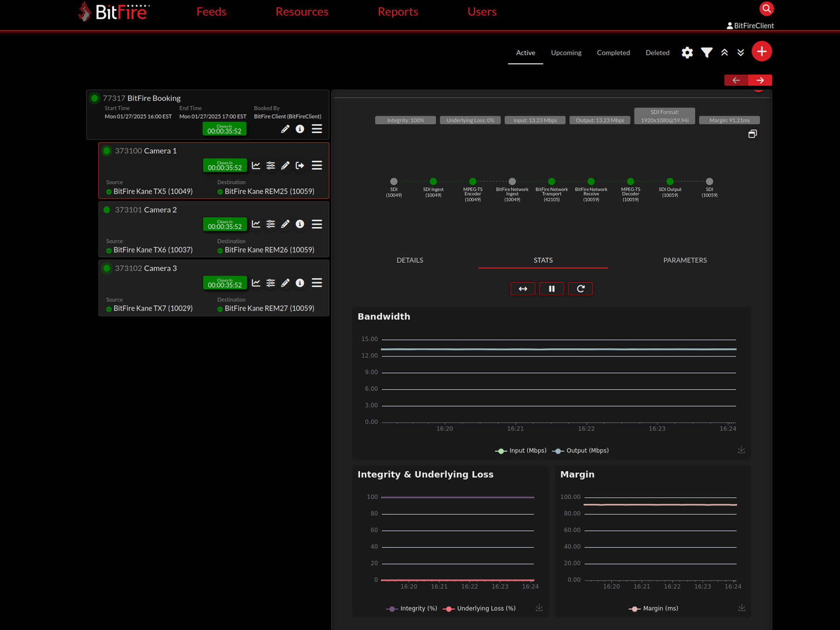
Task: Edit Camera 2 using the pencil icon
Action: click(x=285, y=224)
